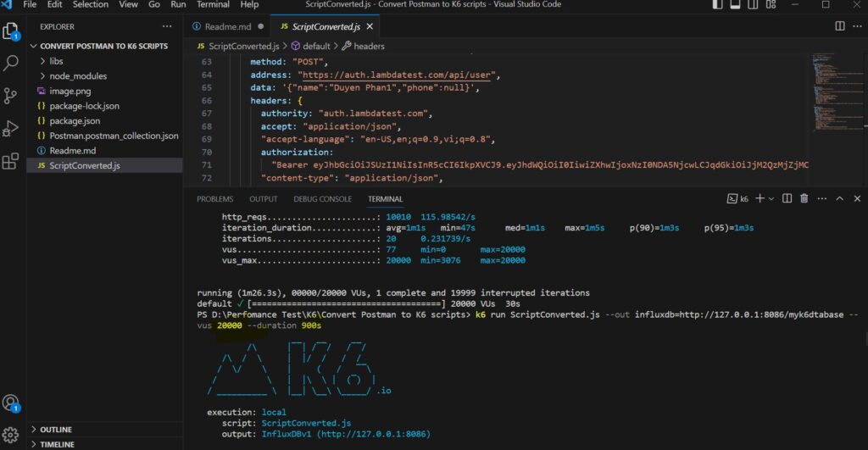Open the Accounts menu icon
Screen dimensions: 868x450
pos(12,403)
